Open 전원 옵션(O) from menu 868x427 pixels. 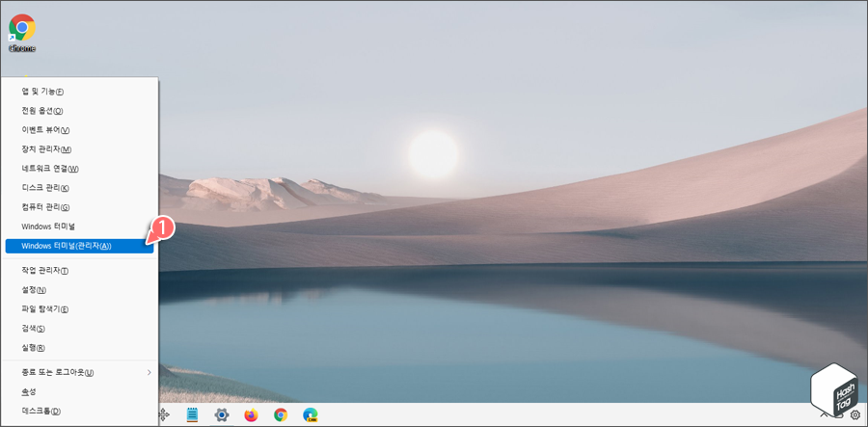pos(79,111)
